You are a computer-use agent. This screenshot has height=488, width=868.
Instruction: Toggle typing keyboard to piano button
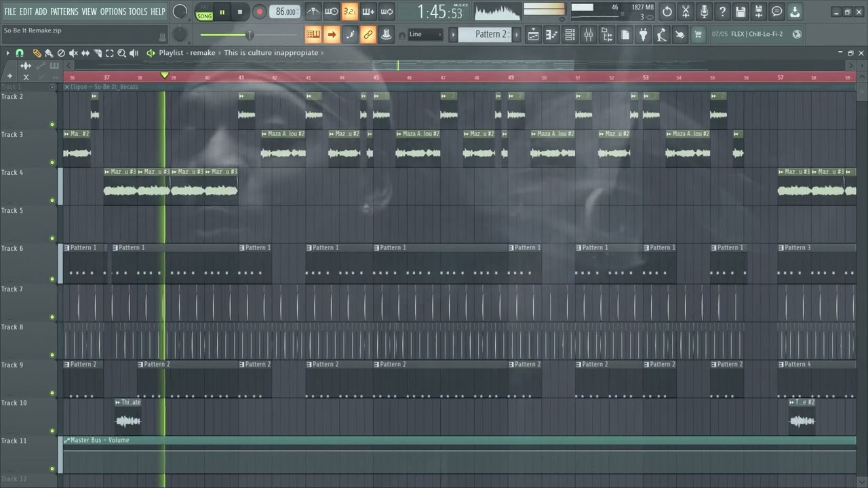coord(313,35)
